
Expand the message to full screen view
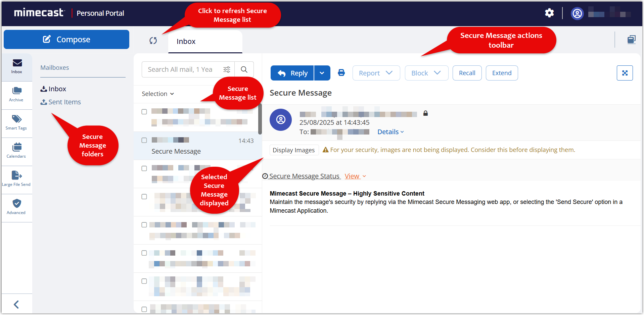tap(625, 73)
